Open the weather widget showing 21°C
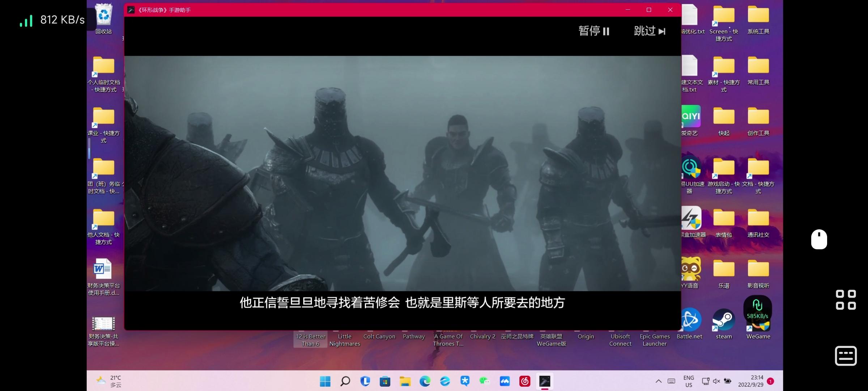 tap(109, 381)
